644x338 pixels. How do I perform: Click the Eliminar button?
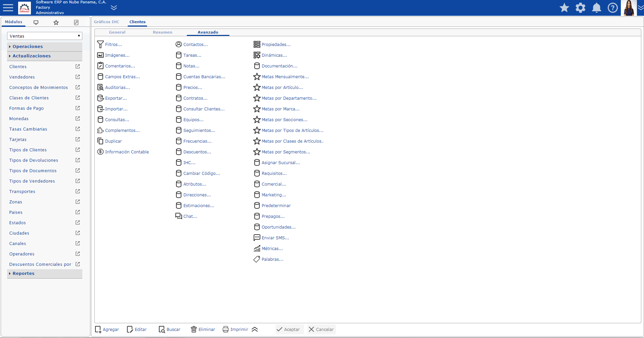point(203,329)
